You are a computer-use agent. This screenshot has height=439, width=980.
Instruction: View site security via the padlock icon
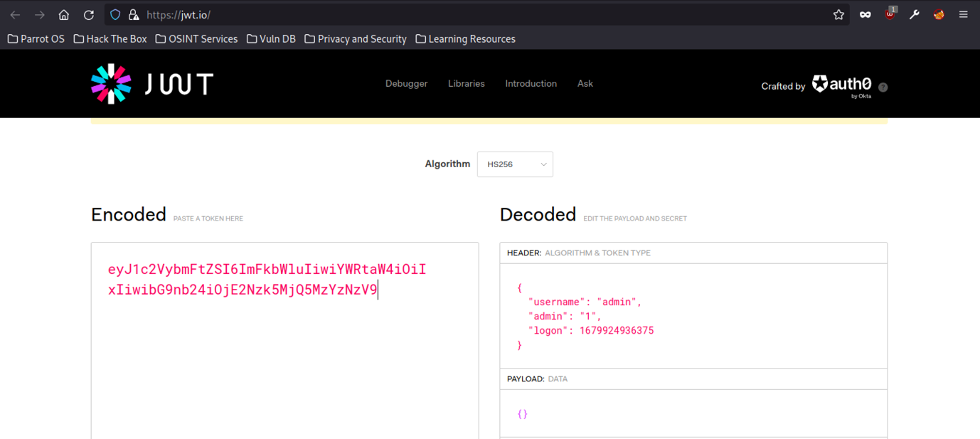[133, 15]
